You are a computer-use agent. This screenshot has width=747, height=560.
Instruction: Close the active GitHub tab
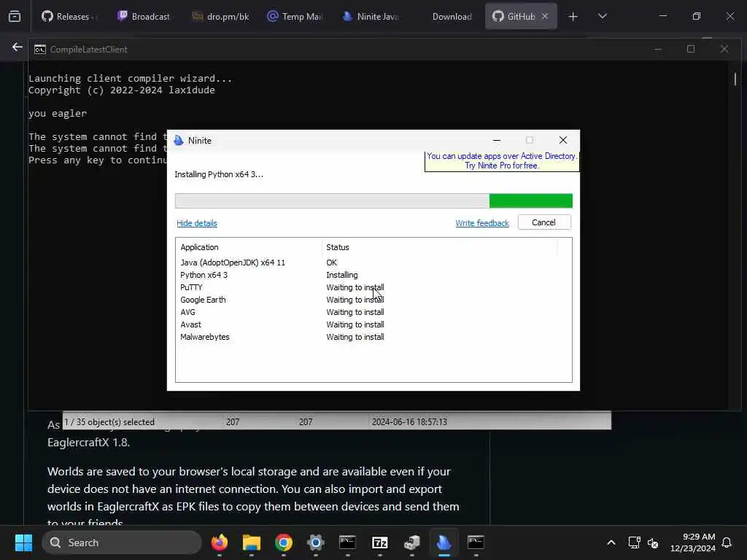click(x=545, y=16)
